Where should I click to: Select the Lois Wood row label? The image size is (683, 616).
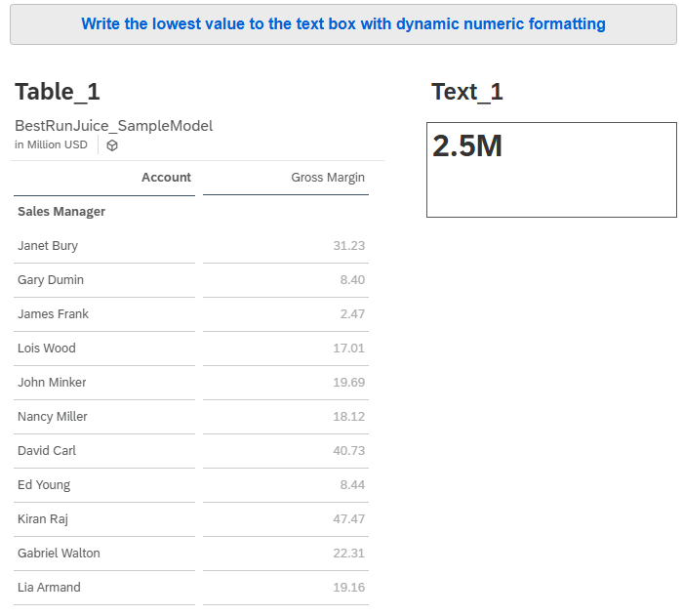coord(47,349)
